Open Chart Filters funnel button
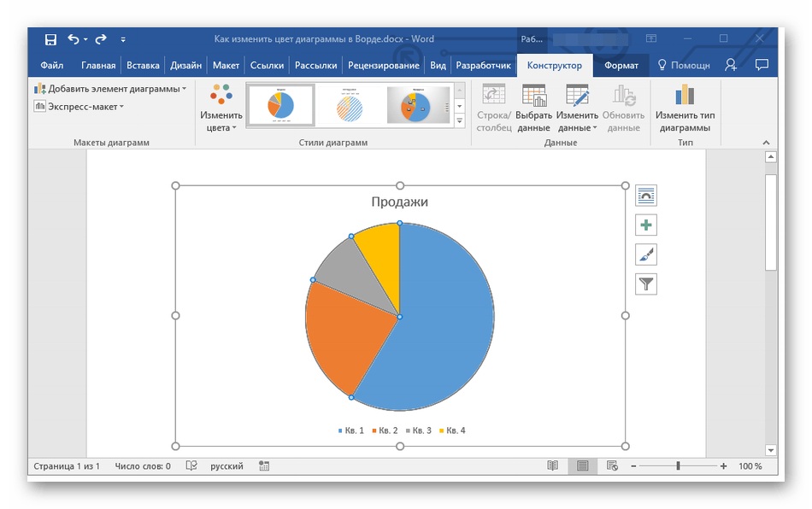 [646, 284]
